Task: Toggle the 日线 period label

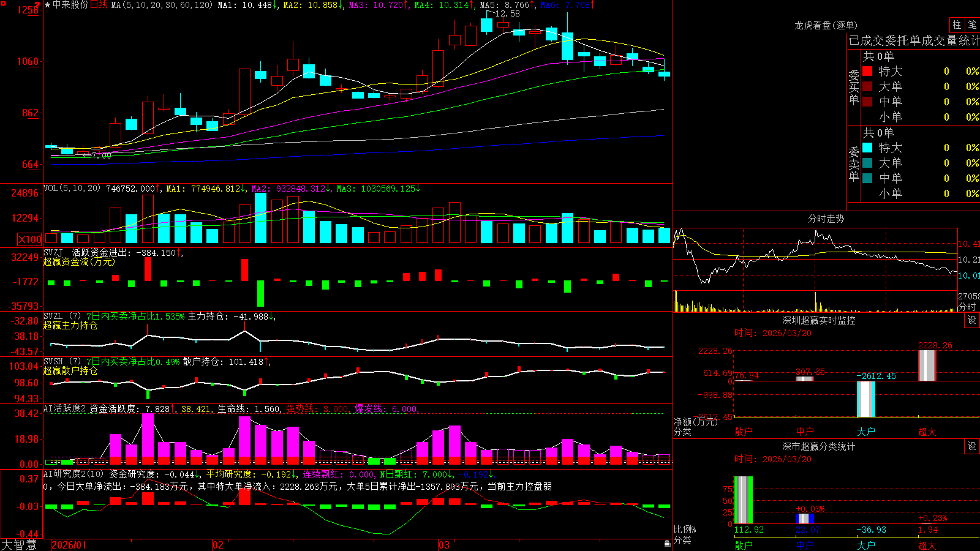Action: point(99,5)
